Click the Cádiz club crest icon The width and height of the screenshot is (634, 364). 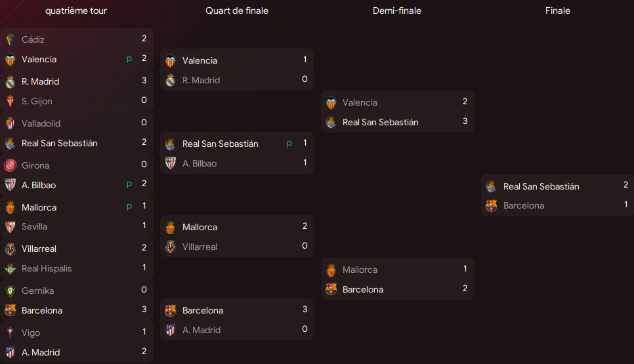10,39
